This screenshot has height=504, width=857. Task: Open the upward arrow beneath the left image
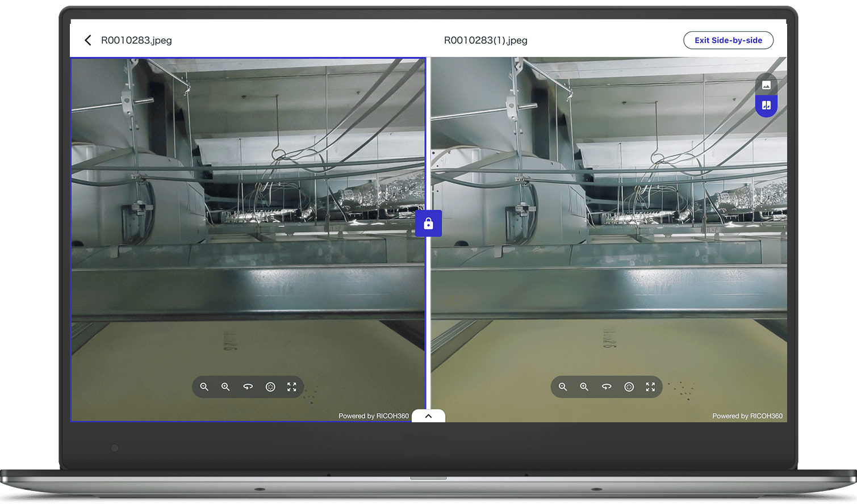(x=428, y=415)
